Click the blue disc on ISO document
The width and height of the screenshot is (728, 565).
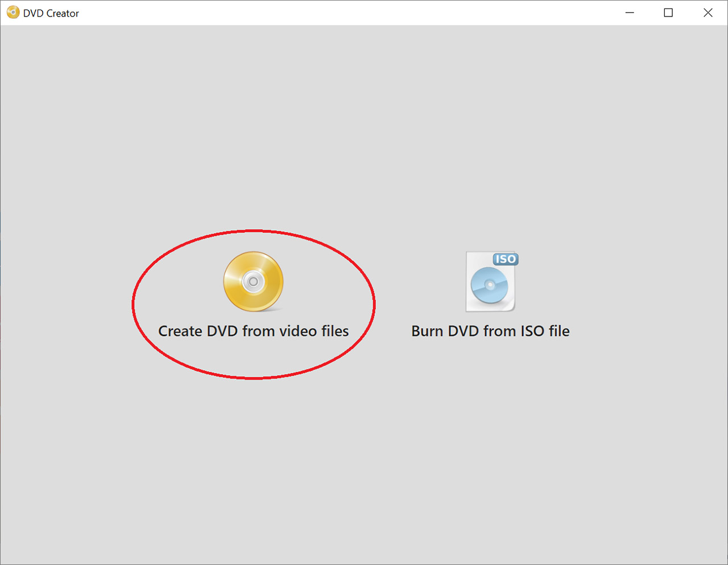tap(489, 286)
